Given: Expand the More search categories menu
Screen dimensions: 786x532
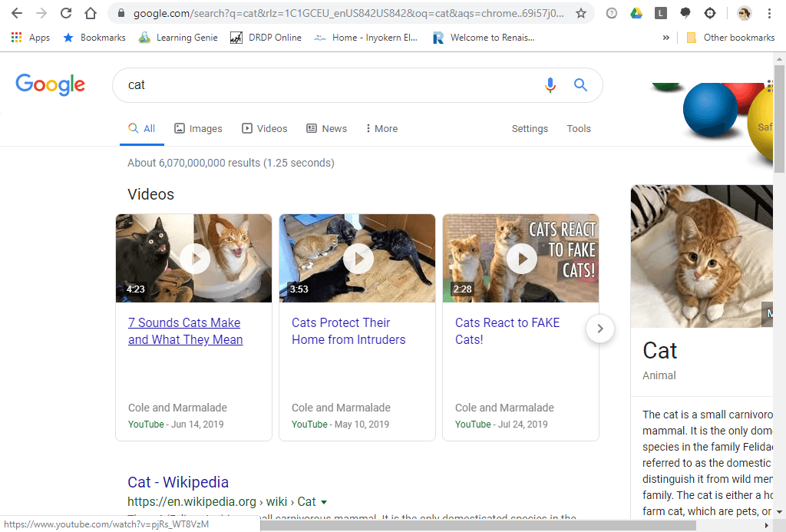Looking at the screenshot, I should tap(381, 128).
